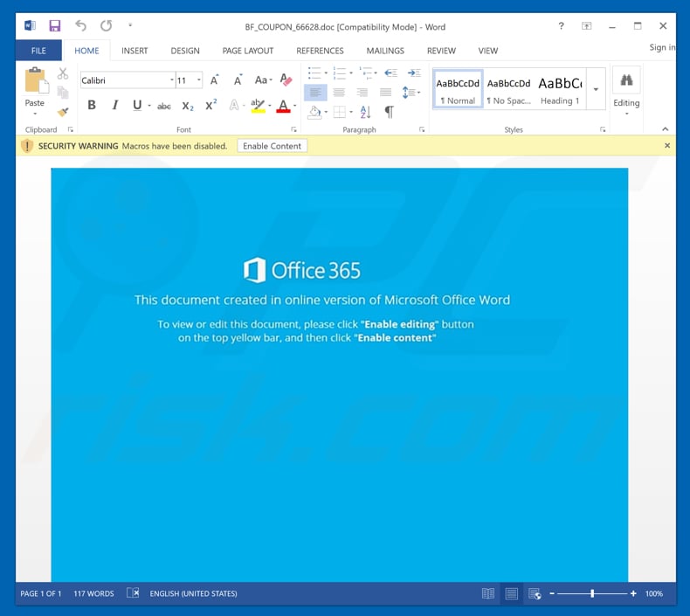Toggle Italic formatting
The image size is (690, 616).
(114, 105)
